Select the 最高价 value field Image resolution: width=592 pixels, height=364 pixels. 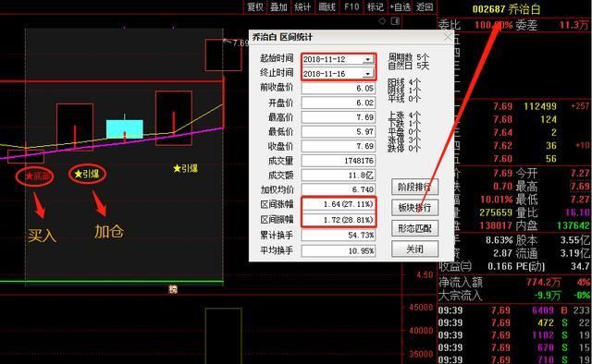point(339,117)
